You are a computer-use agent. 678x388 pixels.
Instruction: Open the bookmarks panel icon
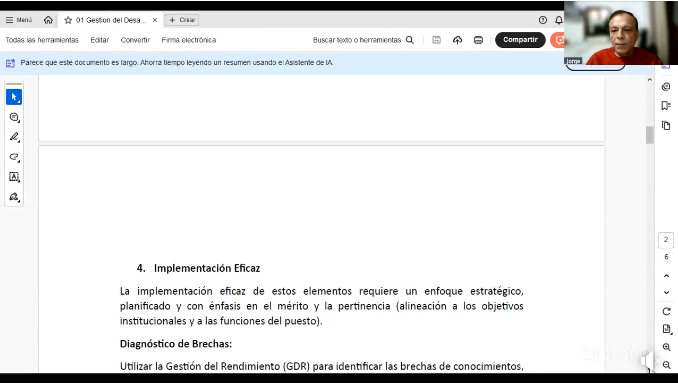tap(666, 106)
